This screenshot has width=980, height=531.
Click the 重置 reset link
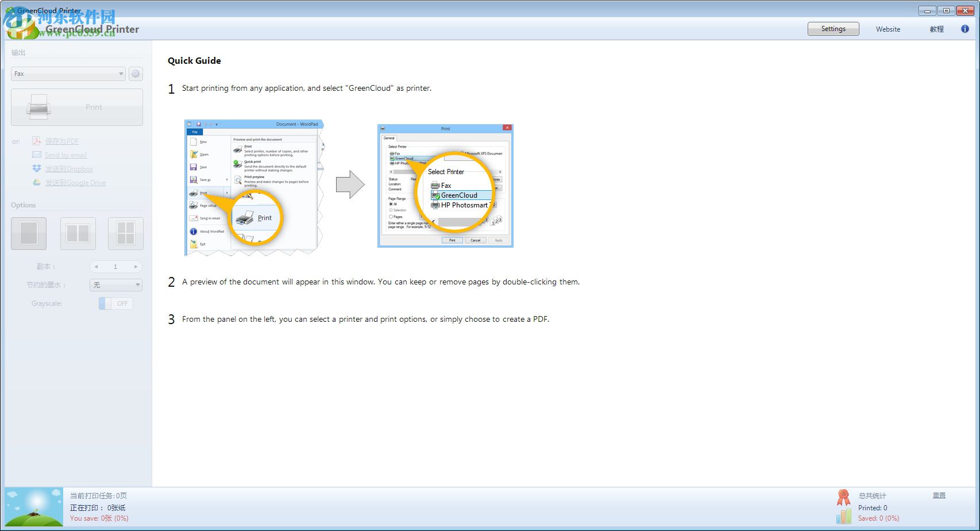939,495
